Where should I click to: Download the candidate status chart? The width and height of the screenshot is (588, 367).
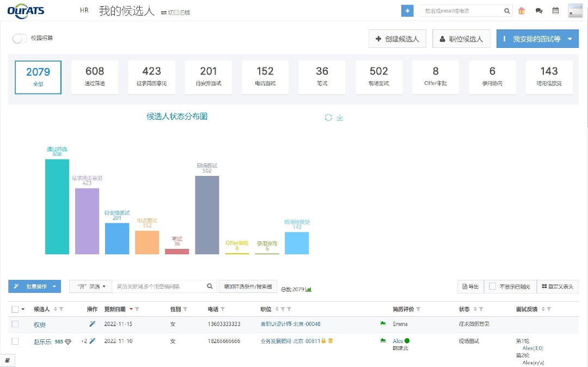tap(340, 118)
